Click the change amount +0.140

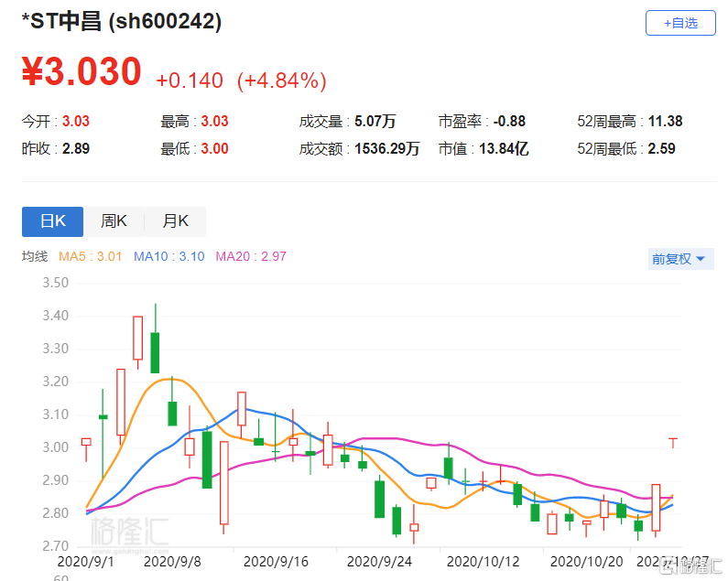(190, 81)
